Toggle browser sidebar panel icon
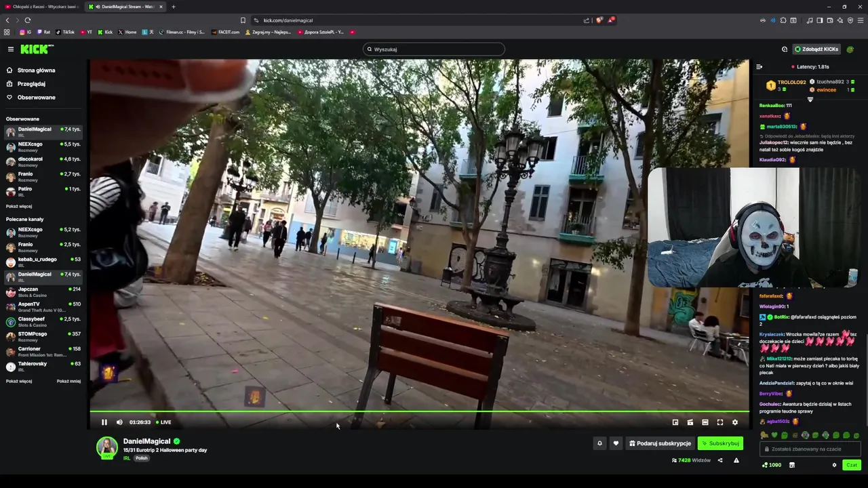Image resolution: width=868 pixels, height=488 pixels. coord(820,20)
